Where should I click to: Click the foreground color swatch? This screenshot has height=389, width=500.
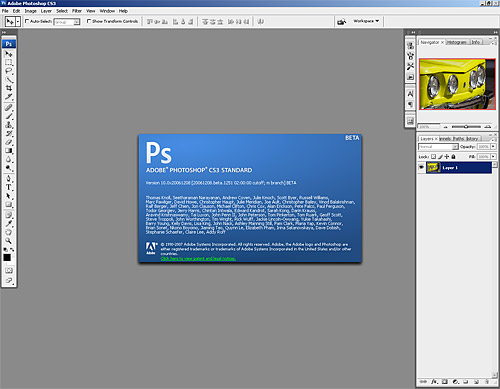click(7, 258)
